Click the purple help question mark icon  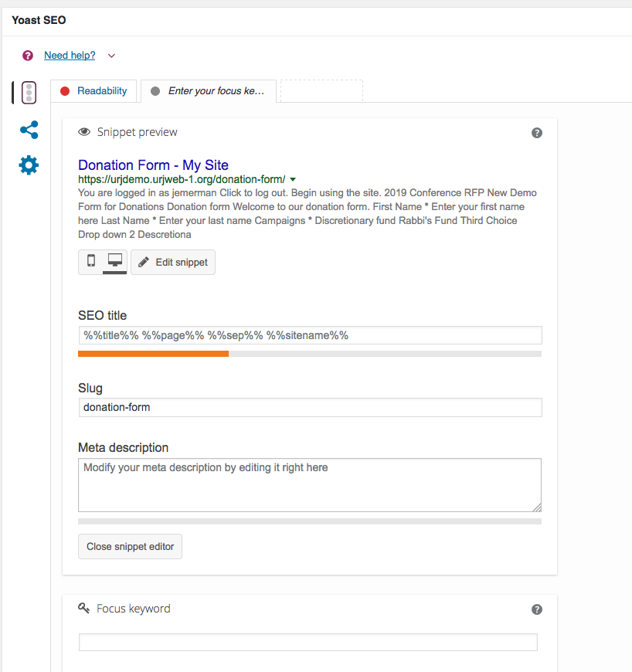(28, 56)
